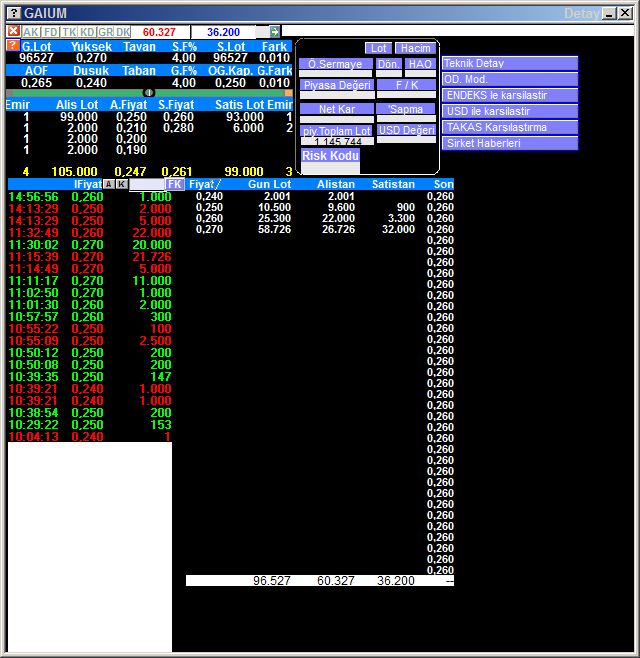Click the trade row at 14:56:56

tap(90, 196)
